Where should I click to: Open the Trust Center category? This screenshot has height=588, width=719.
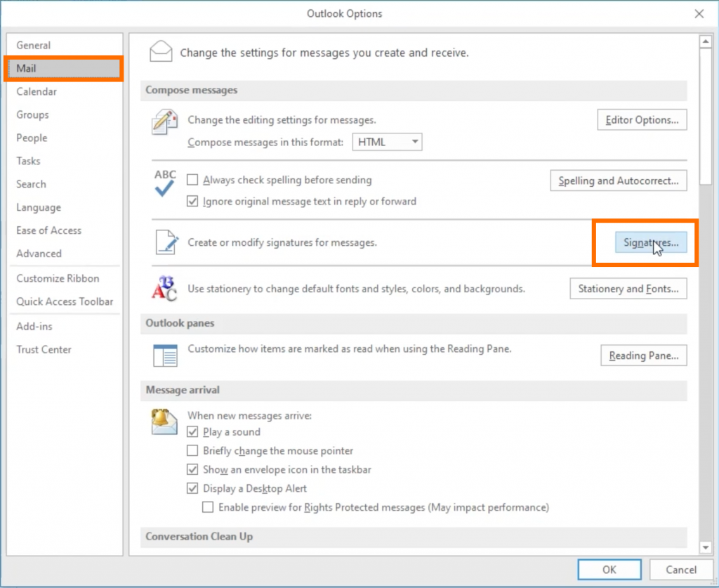coord(65,349)
